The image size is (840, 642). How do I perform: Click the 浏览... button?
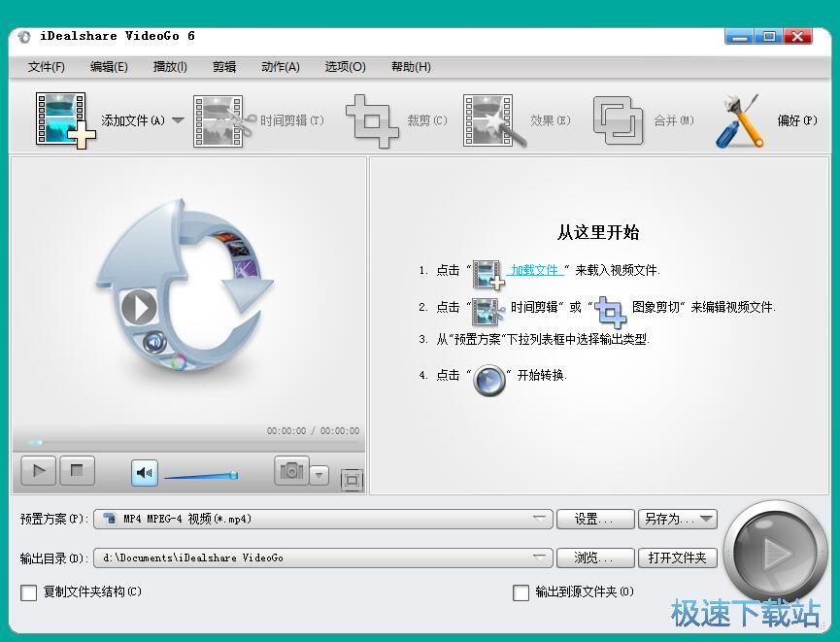[x=595, y=558]
